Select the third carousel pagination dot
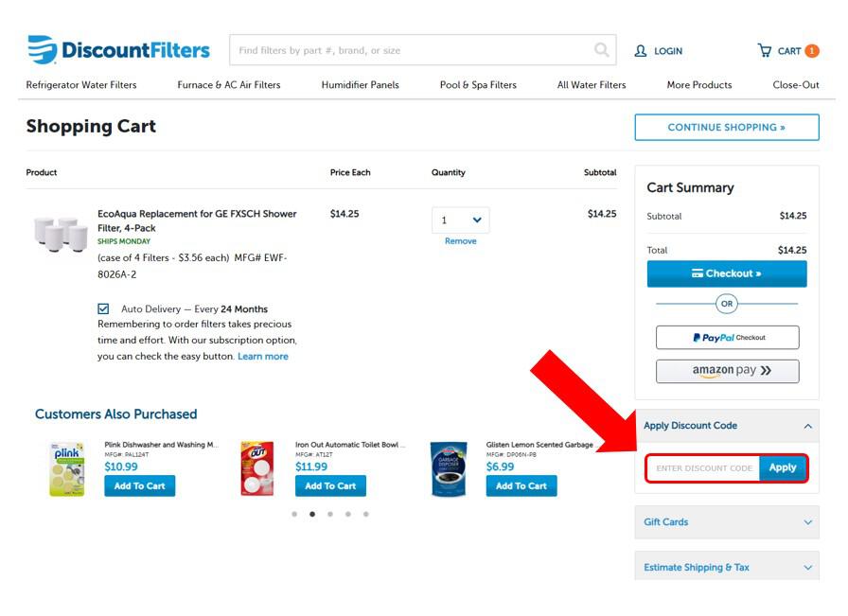The height and width of the screenshot is (616, 848). point(329,514)
